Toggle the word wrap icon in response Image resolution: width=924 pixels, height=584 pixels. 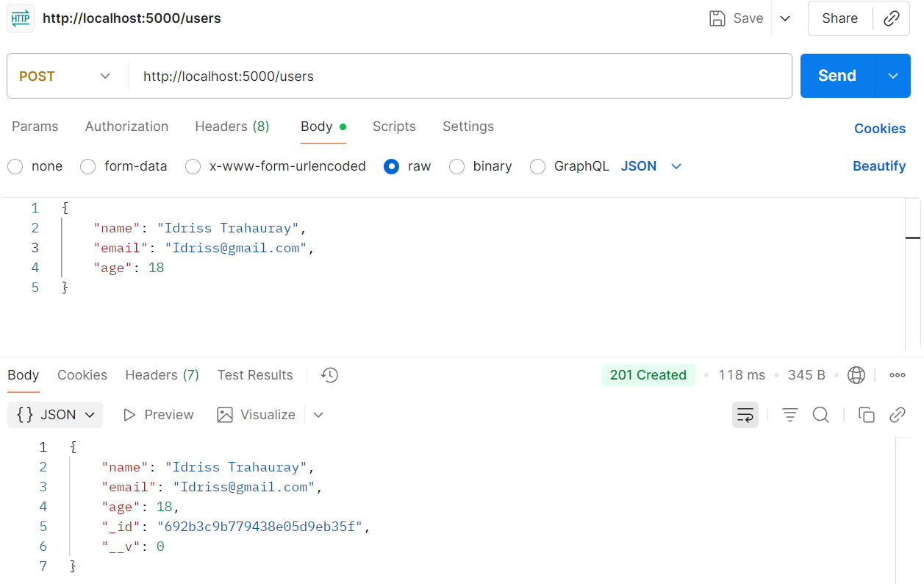coord(745,415)
